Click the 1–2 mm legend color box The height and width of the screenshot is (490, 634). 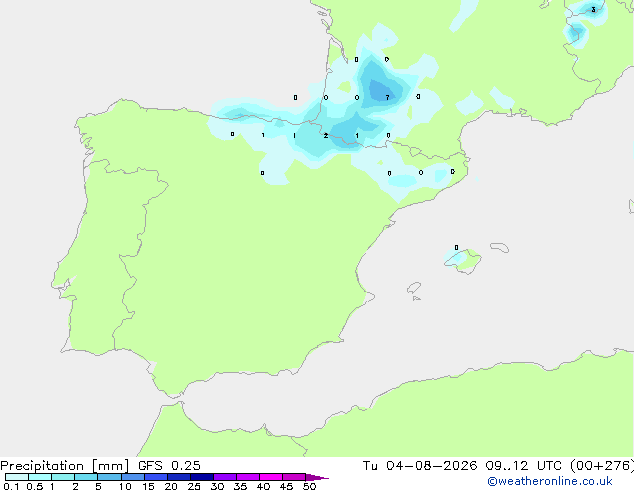click(x=63, y=477)
